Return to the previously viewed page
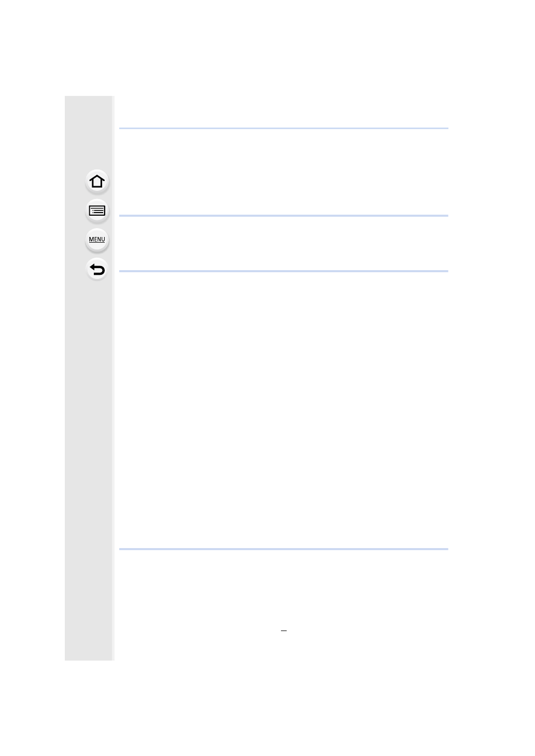 [97, 270]
